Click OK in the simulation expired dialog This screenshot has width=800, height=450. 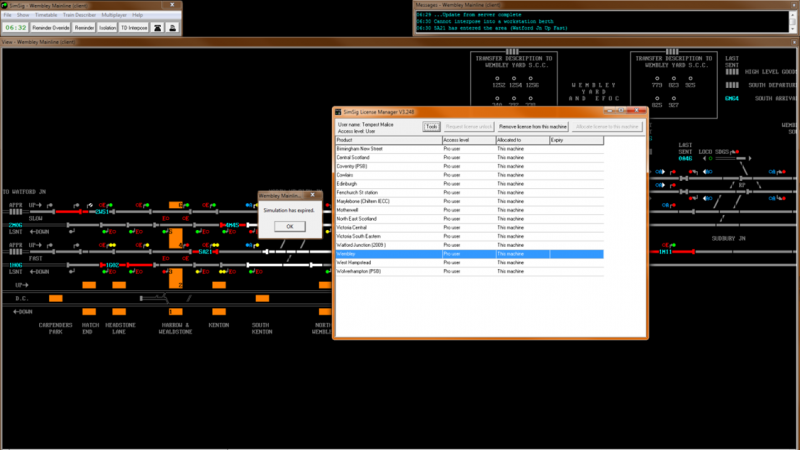(290, 227)
